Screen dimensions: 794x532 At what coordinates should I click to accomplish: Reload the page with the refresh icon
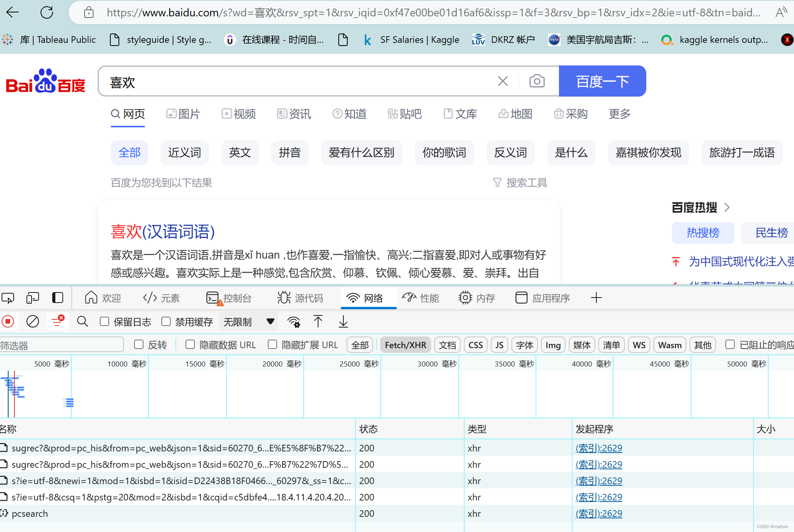coord(47,12)
